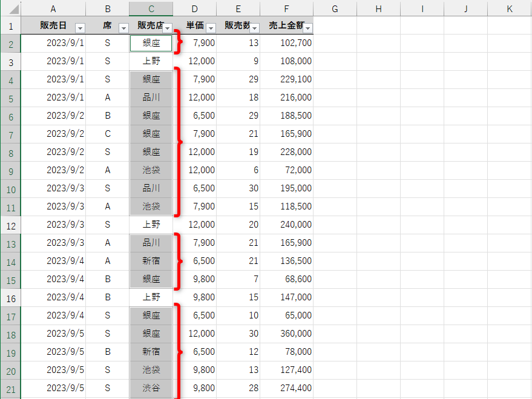The height and width of the screenshot is (399, 532).
Task: Select row 1 header
Action: point(11,25)
